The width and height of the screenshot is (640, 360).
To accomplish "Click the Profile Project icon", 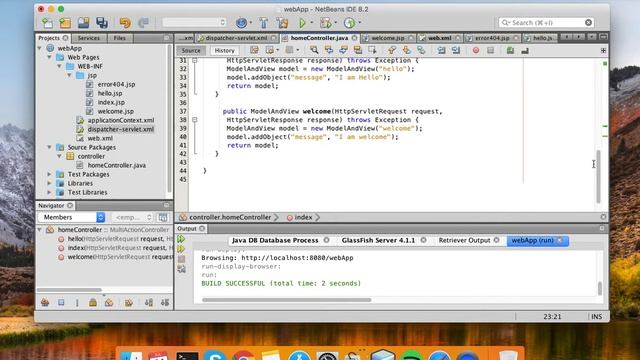I will pyautogui.click(x=349, y=22).
